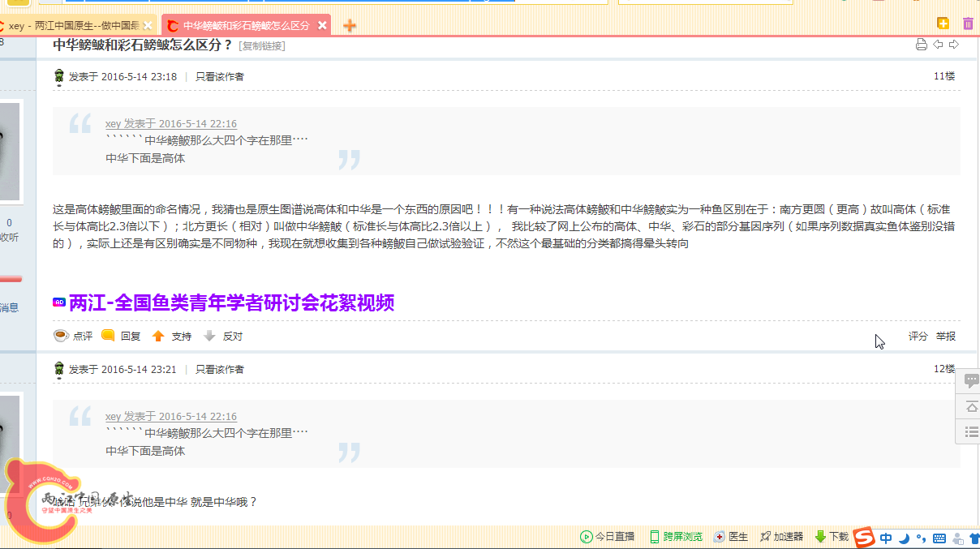Screen dimensions: 980x549
Task: Toggle the Chinese punctuation mode icon
Action: [x=921, y=538]
